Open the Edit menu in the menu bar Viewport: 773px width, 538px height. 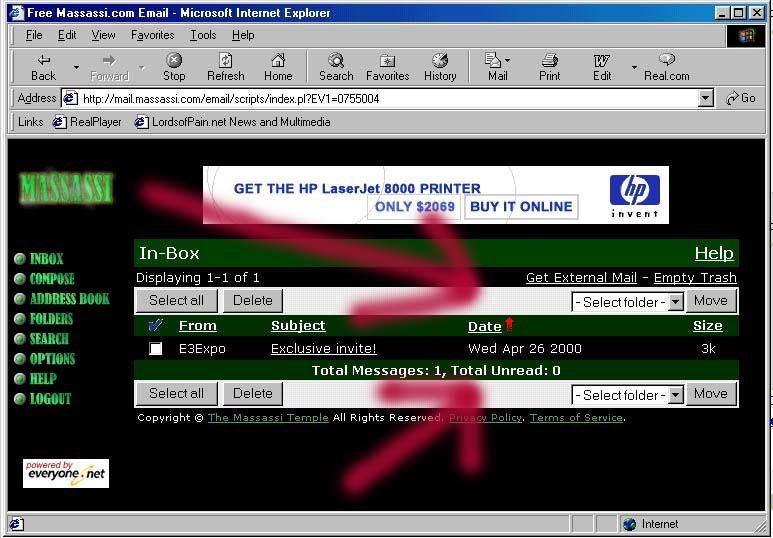(x=67, y=35)
